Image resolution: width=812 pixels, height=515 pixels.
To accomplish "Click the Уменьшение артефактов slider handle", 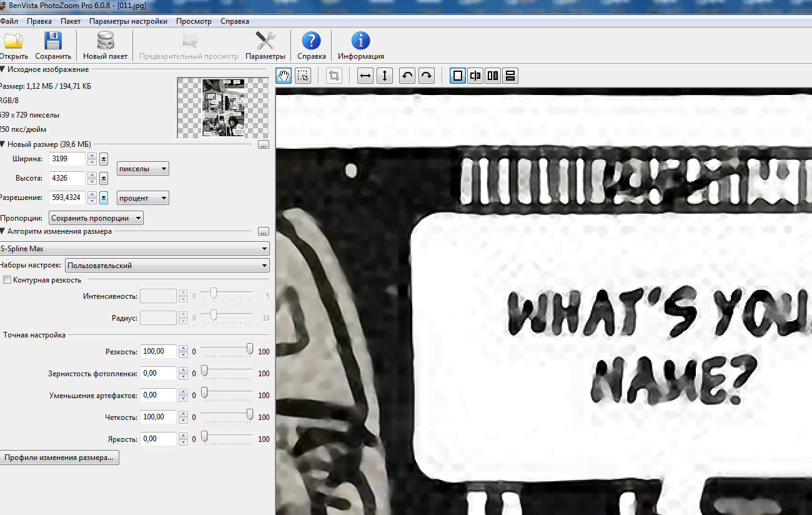I will coord(204,392).
